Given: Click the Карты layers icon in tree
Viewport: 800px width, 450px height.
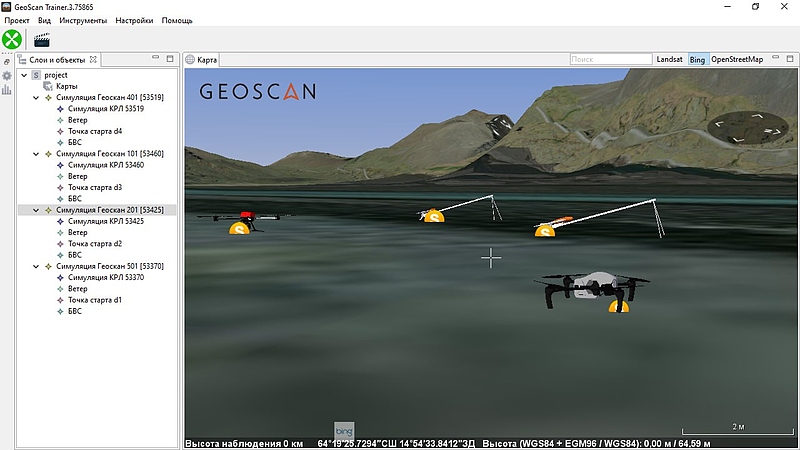Looking at the screenshot, I should (x=48, y=86).
